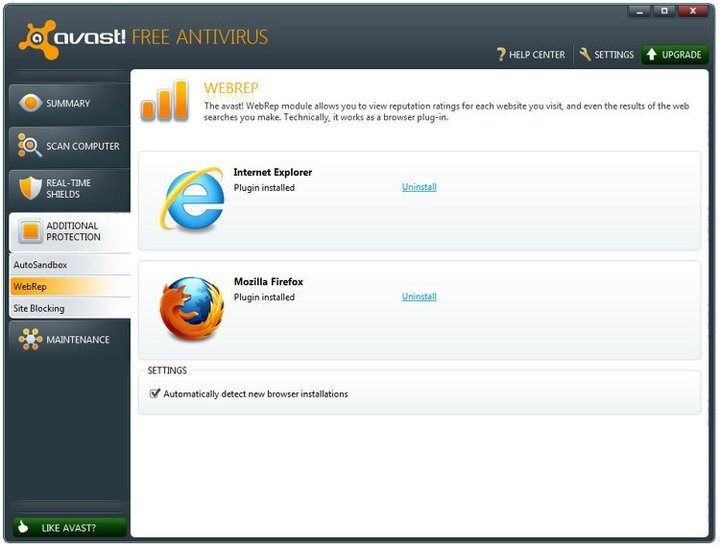This screenshot has height=547, width=720.
Task: Open the Scan Computer section
Action: (x=69, y=146)
